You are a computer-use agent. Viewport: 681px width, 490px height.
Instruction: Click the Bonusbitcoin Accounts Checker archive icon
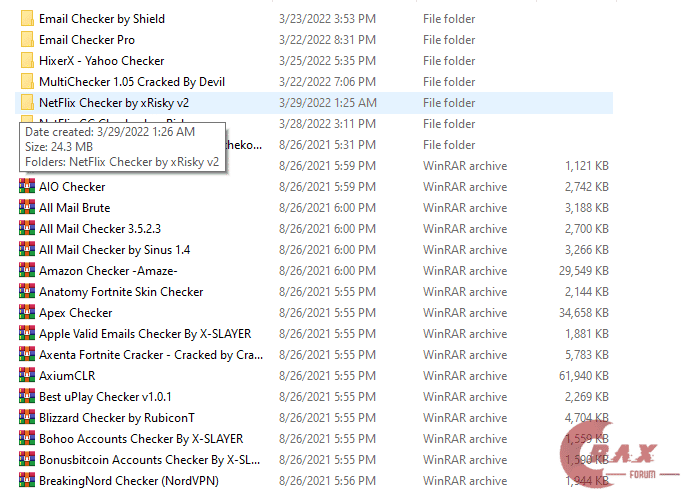[x=27, y=460]
